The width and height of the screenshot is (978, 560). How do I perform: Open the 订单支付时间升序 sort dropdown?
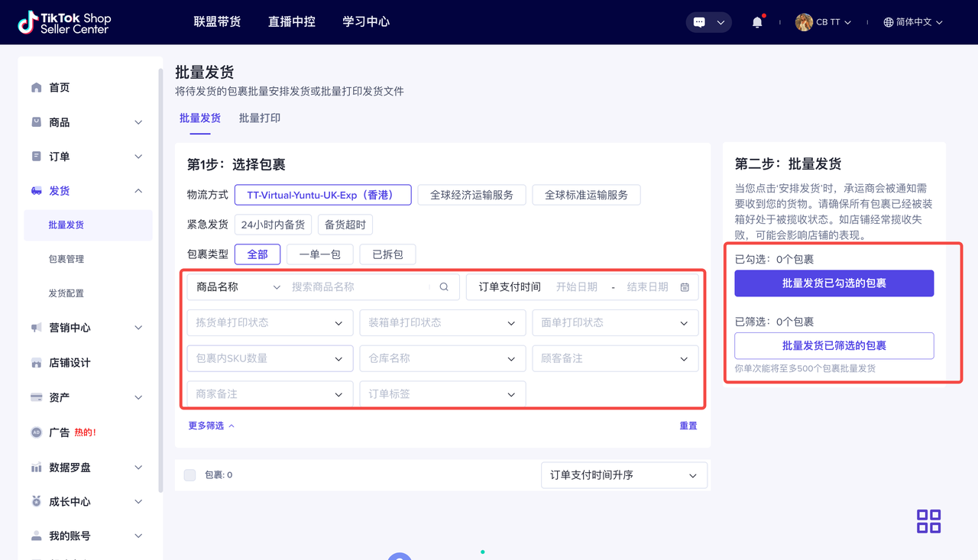[624, 475]
